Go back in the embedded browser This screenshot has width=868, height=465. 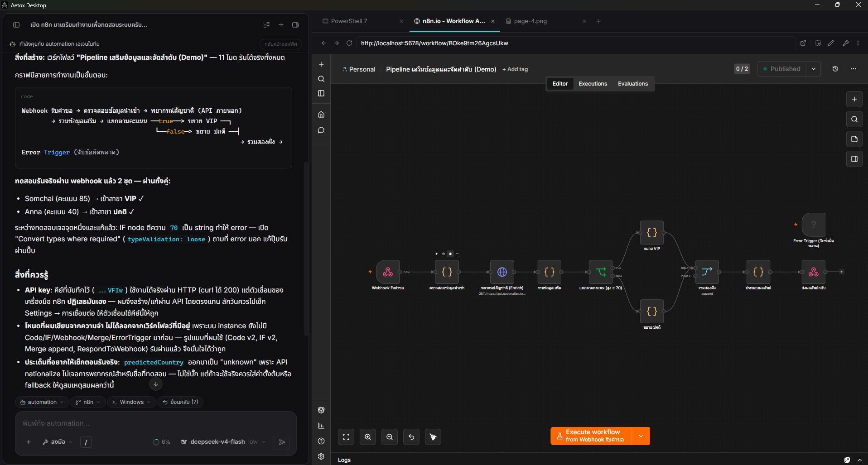[324, 43]
